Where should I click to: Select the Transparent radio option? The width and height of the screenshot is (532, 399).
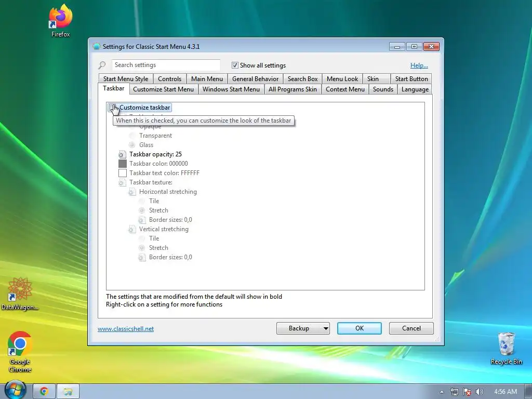pos(132,136)
